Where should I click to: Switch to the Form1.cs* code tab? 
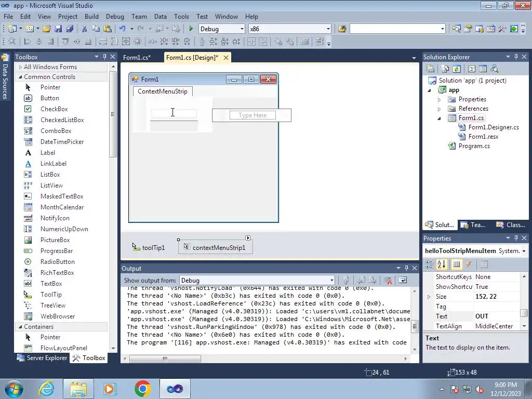point(137,57)
